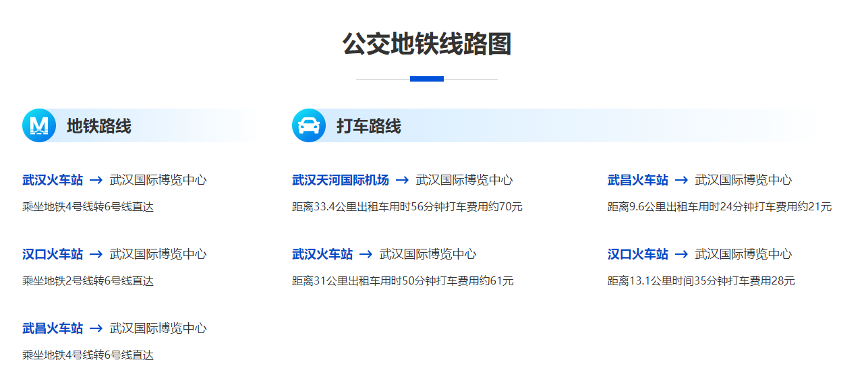Click the arrow after 汉口火车站 in taxi section
868x387 pixels.
[682, 254]
